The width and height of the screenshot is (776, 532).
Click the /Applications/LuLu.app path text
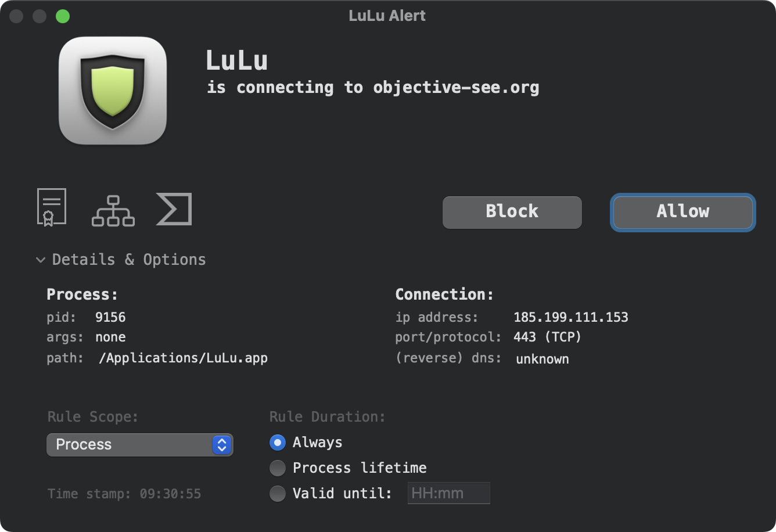(x=183, y=358)
